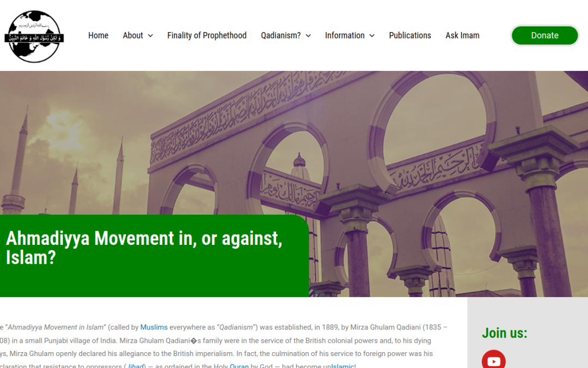Go to the Home menu item

point(98,35)
